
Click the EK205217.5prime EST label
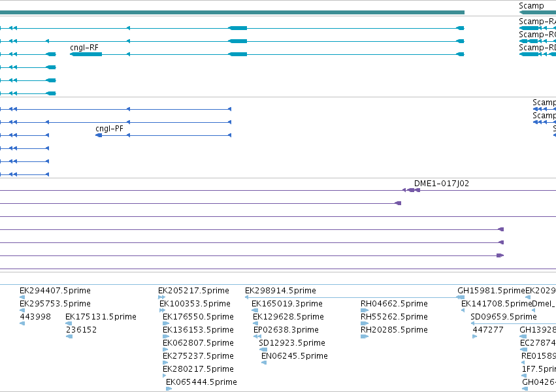coord(193,291)
